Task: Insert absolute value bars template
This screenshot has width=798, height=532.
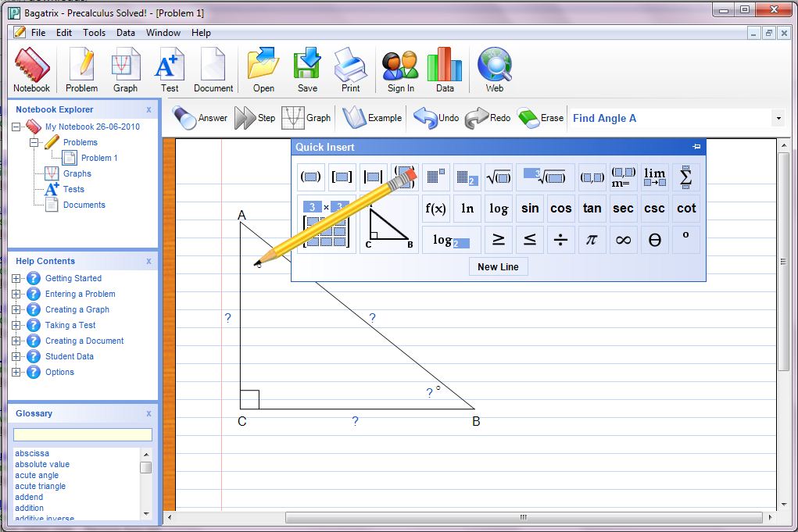Action: pos(373,177)
